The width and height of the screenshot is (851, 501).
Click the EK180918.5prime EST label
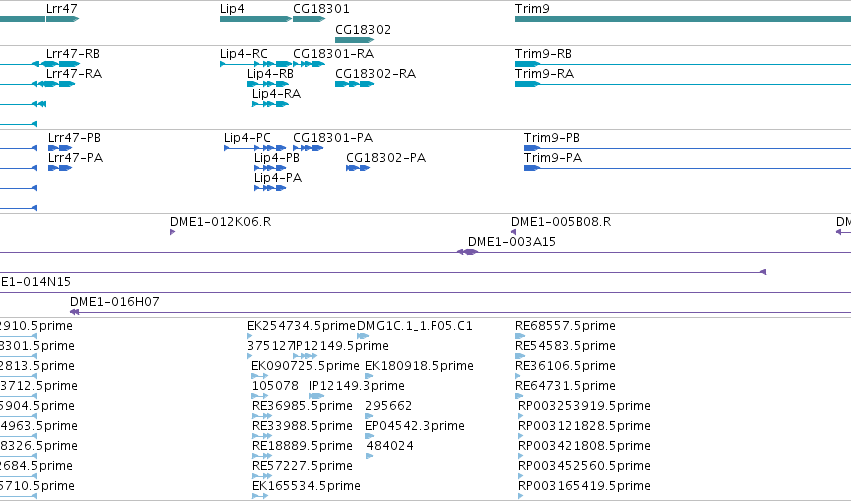point(419,366)
